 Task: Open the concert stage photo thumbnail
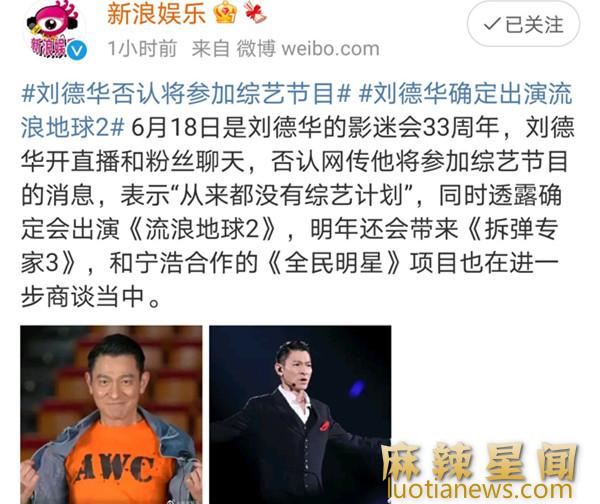point(300,415)
